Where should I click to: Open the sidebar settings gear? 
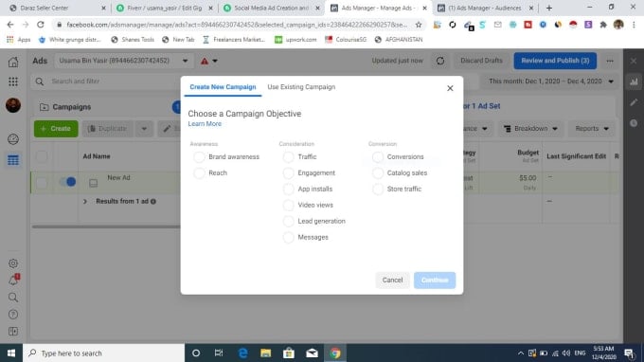point(13,263)
